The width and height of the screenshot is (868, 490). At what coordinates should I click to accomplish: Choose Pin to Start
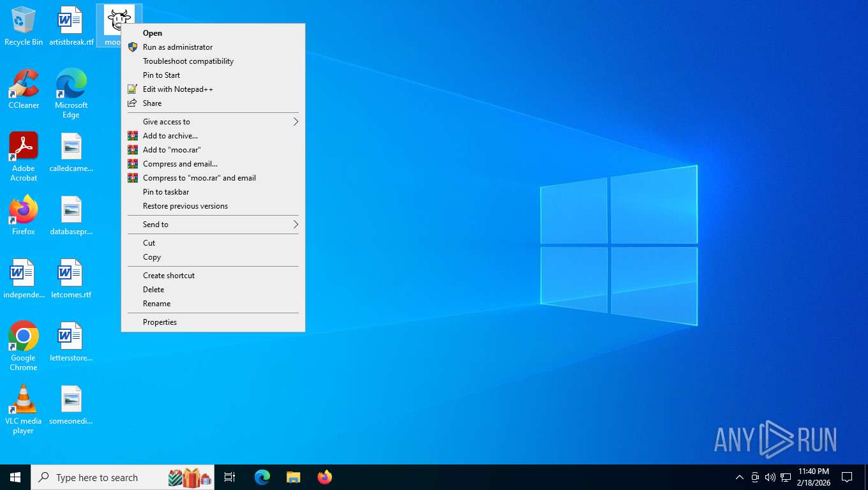(x=213, y=75)
